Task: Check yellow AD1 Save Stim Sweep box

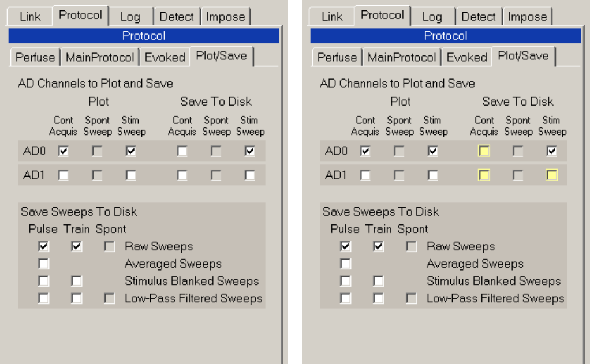Action: (x=552, y=175)
